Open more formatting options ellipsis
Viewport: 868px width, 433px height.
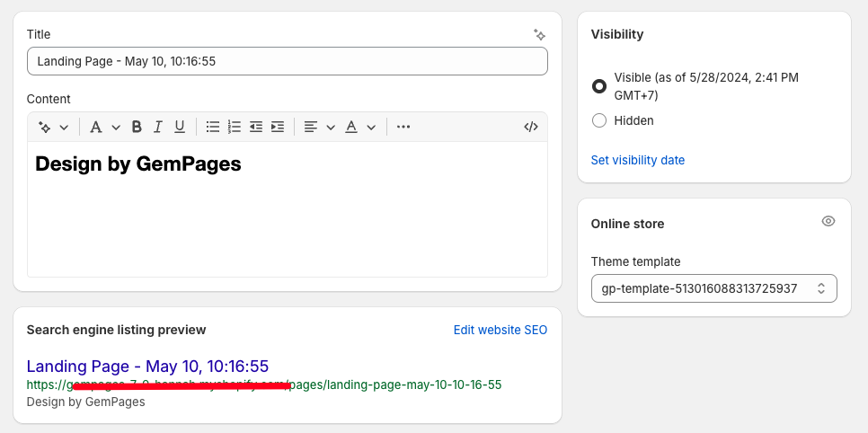pos(403,127)
